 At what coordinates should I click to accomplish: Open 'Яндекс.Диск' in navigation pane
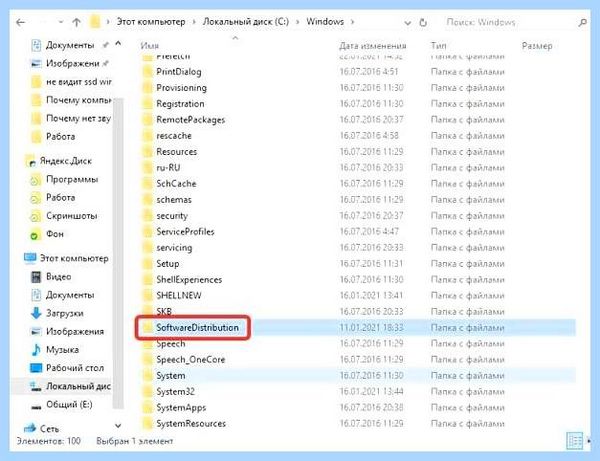(66, 161)
